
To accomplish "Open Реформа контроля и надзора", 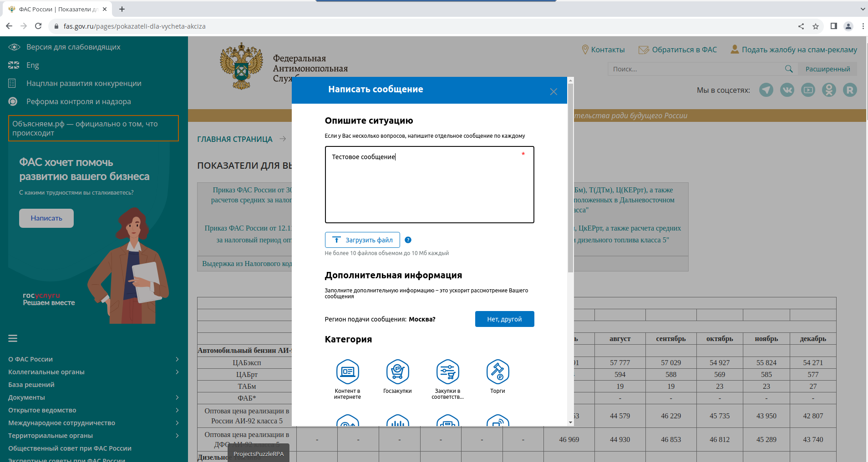I will coord(78,101).
